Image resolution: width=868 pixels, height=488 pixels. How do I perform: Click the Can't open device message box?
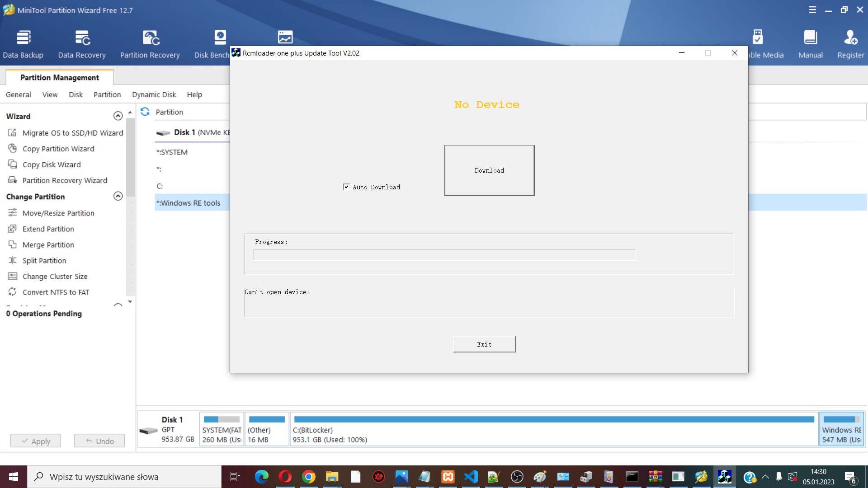click(x=489, y=302)
